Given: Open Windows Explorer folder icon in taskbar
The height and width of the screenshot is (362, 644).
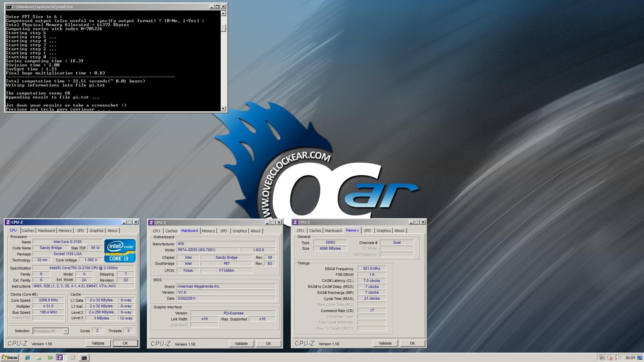Looking at the screenshot, I should tap(39, 358).
